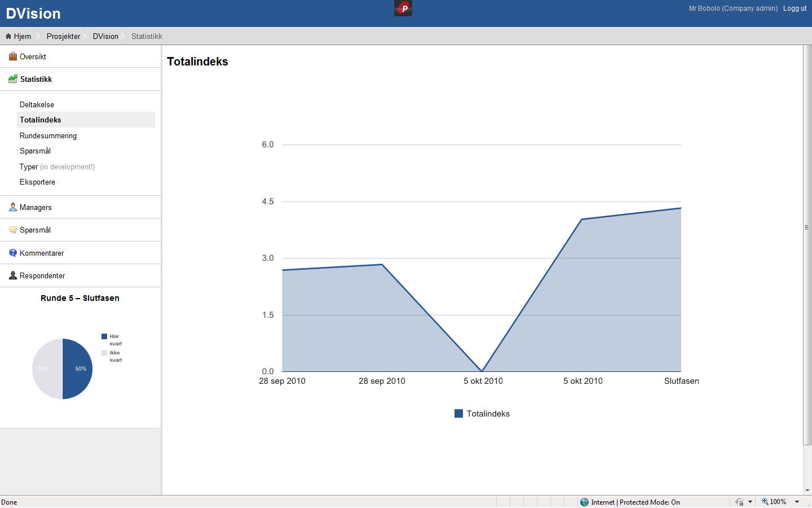Viewport: 812px width, 508px height.
Task: Select Typer (in development!) item
Action: [57, 167]
